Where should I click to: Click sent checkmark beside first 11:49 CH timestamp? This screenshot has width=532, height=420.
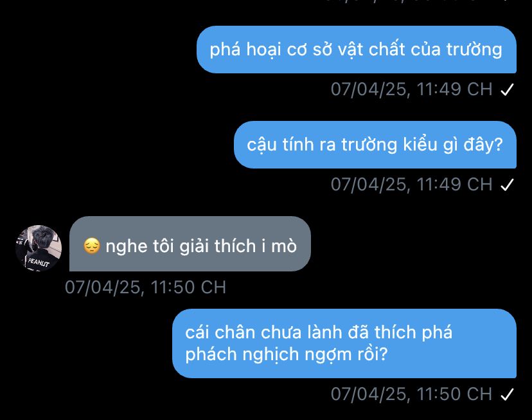(507, 89)
